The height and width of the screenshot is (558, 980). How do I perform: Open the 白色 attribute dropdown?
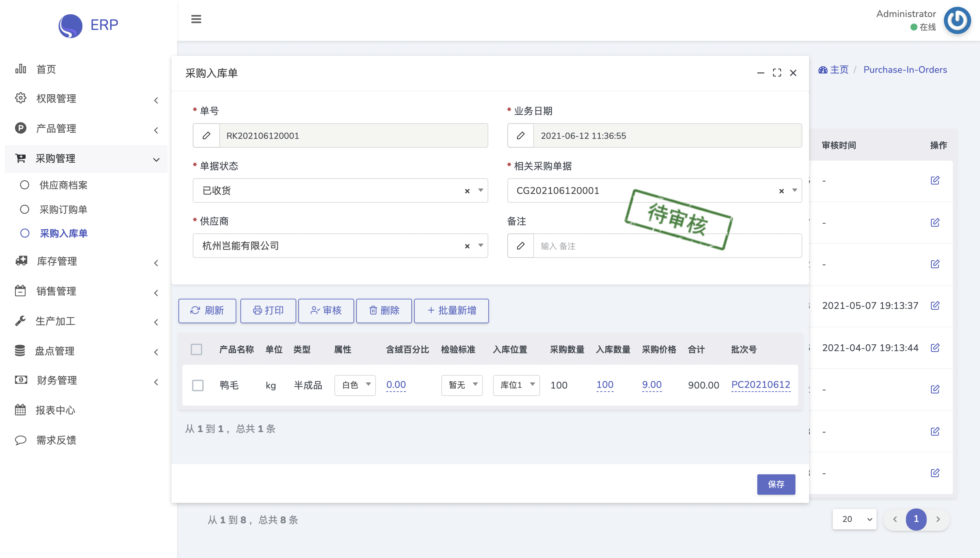pyautogui.click(x=355, y=385)
